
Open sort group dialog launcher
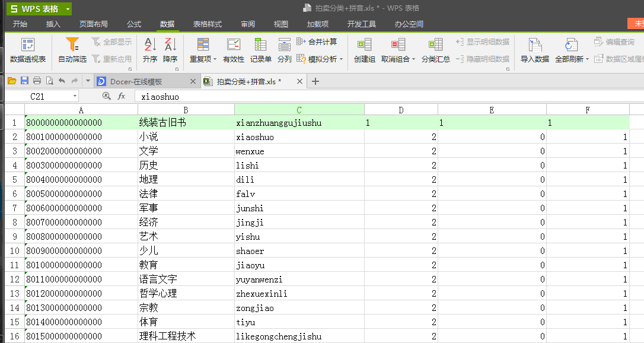[177, 69]
